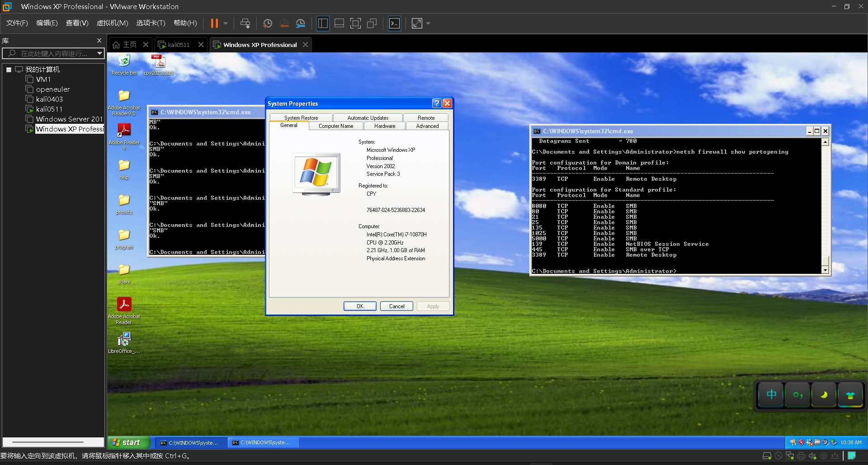Select the help folder on the desktop

point(124,169)
